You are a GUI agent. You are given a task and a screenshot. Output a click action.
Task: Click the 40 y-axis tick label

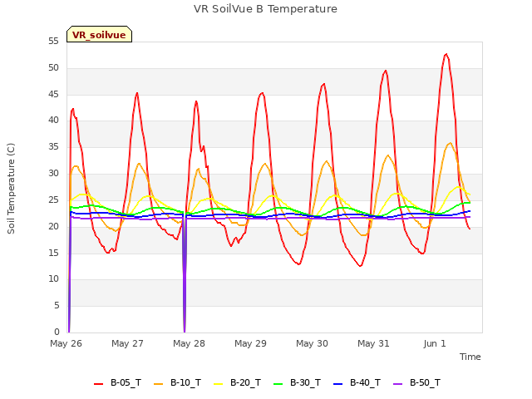[53, 120]
